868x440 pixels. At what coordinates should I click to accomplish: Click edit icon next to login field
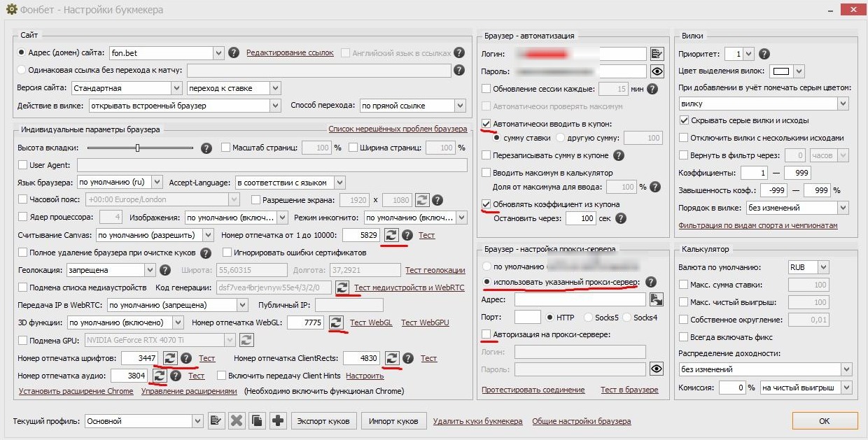click(657, 54)
